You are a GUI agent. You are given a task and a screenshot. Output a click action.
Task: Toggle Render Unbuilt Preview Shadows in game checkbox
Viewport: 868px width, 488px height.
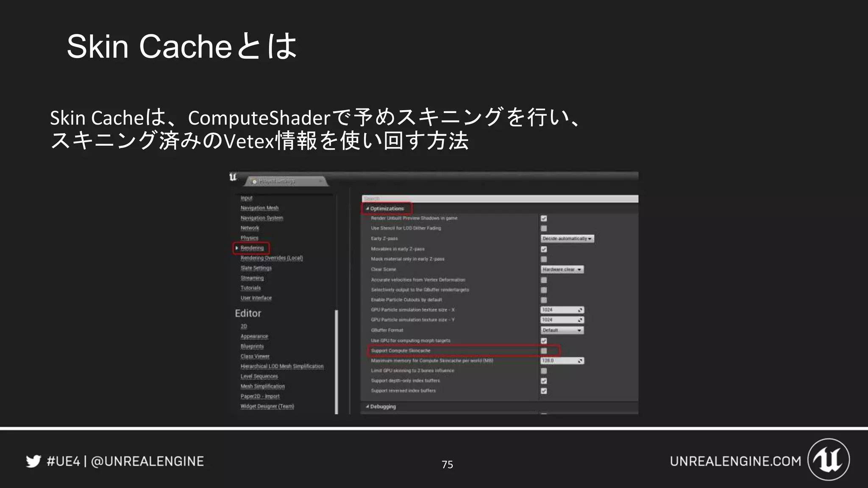(x=544, y=219)
